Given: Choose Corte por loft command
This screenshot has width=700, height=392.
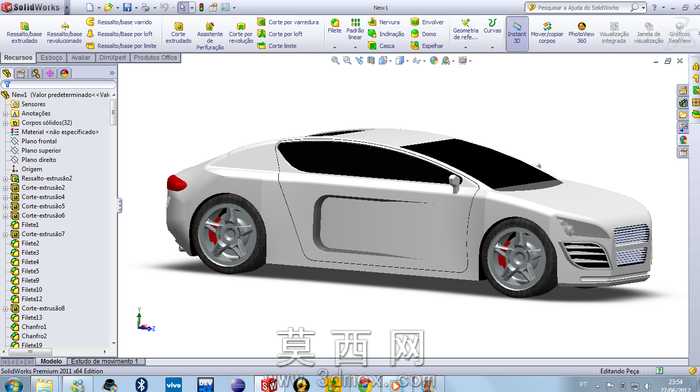Looking at the screenshot, I should click(x=280, y=34).
